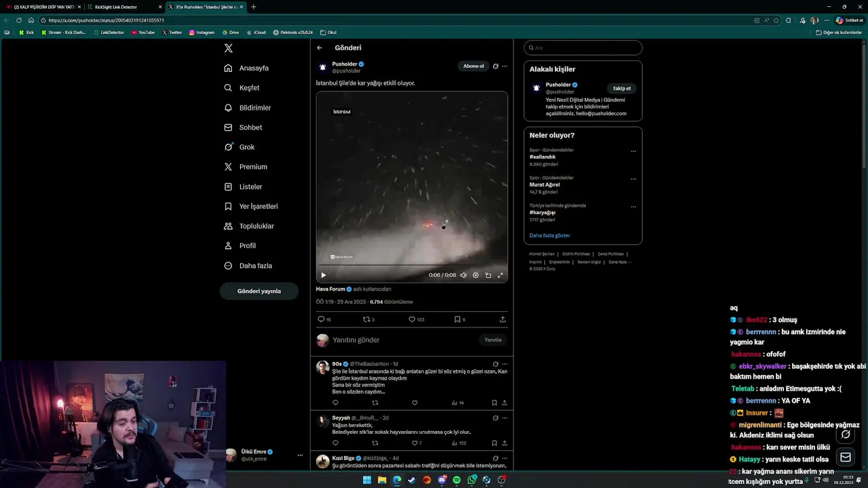Click the Hava Forum source link
The width and height of the screenshot is (868, 488).
330,289
